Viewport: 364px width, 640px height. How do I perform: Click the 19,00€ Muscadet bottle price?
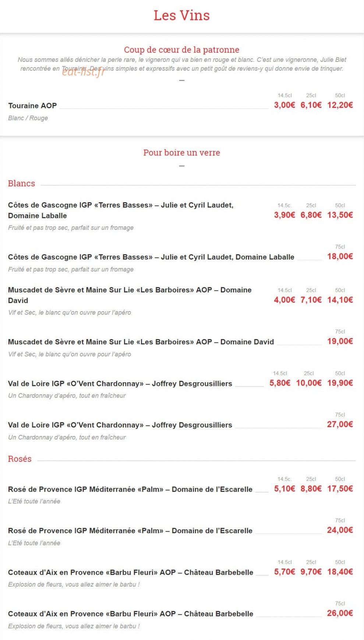coord(340,341)
